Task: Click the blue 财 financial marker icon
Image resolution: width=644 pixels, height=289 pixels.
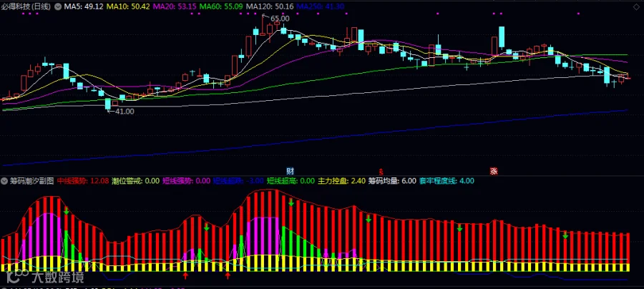Action: [x=291, y=171]
